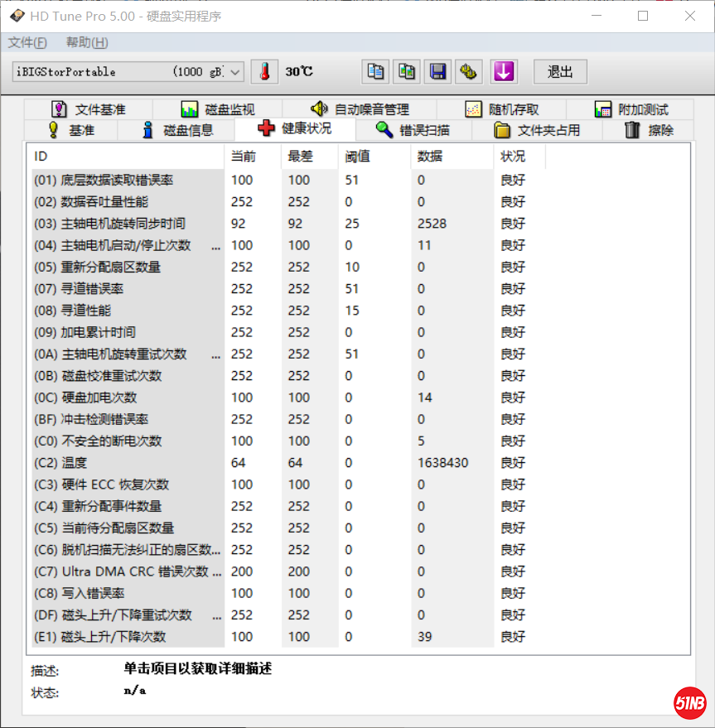Go to the 擦除 erase tab
This screenshot has width=715, height=728.
coord(650,130)
